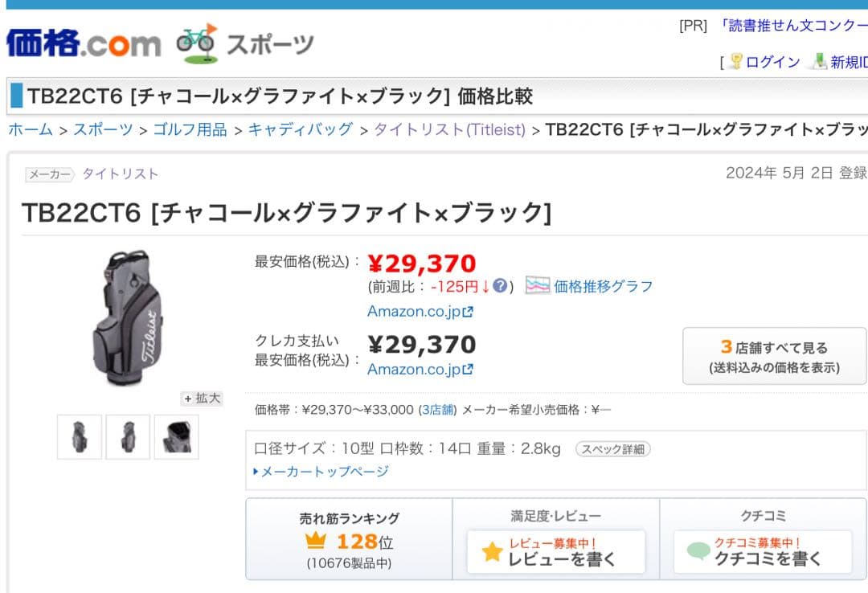Screen dimensions: 868x593
Task: Click the 拡大 enlarge image control
Action: coord(202,398)
